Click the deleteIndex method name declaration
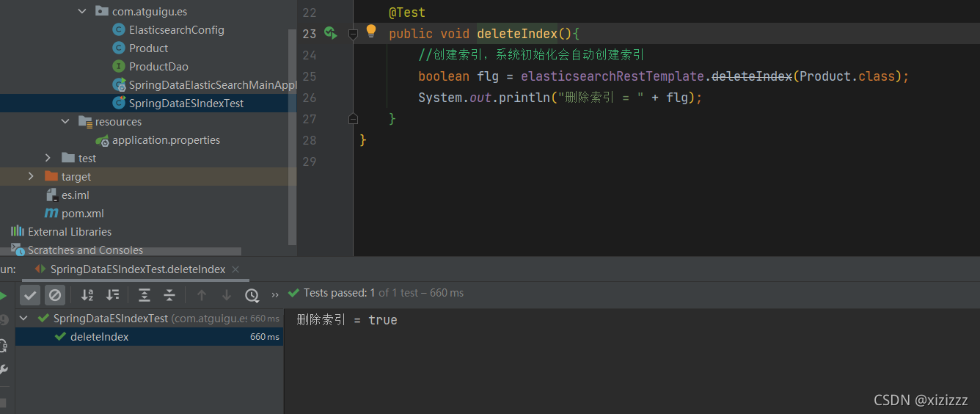The height and width of the screenshot is (414, 980). click(517, 34)
